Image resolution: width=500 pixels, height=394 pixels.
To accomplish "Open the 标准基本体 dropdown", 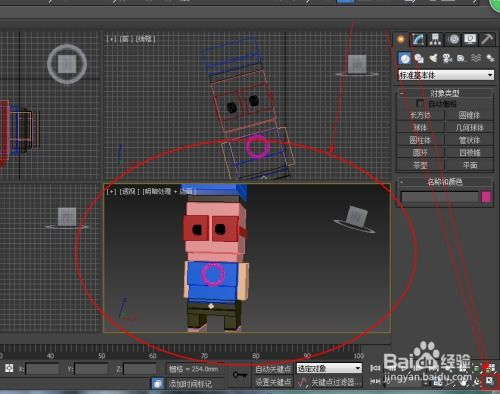I will pos(446,75).
